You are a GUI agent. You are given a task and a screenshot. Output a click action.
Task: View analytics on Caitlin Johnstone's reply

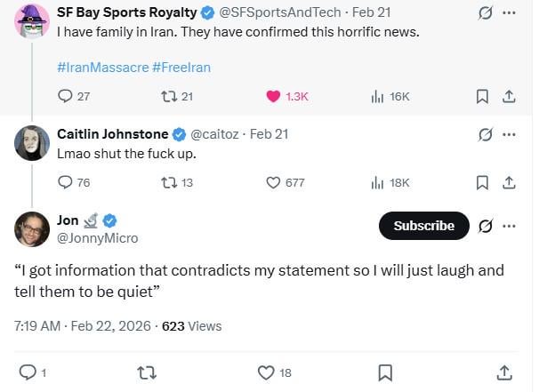pos(377,182)
